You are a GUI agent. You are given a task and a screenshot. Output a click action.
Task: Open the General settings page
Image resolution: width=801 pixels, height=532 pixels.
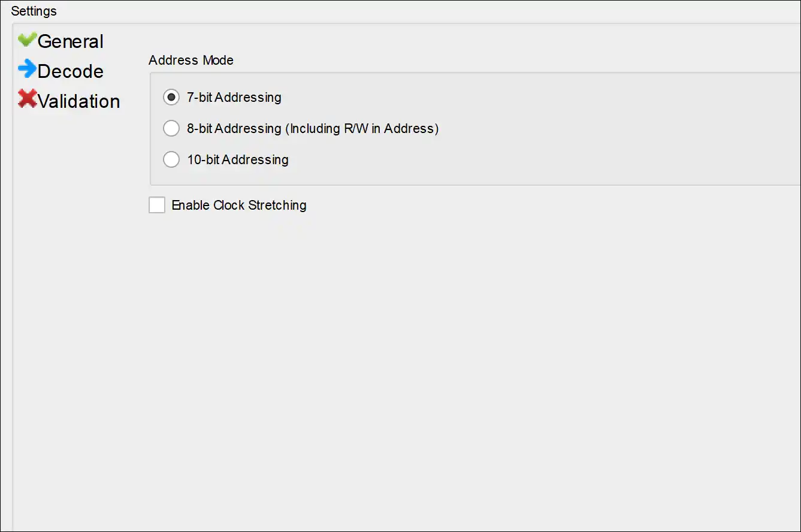pos(70,41)
